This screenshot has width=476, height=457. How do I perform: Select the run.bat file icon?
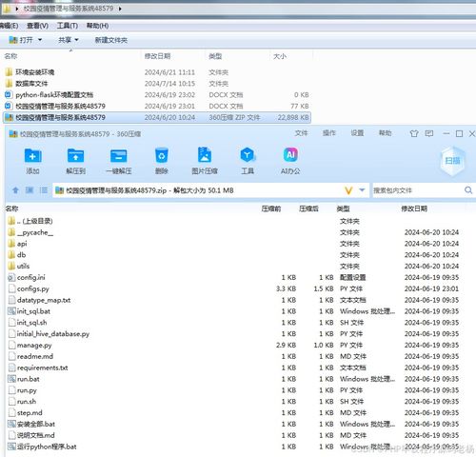coord(11,379)
